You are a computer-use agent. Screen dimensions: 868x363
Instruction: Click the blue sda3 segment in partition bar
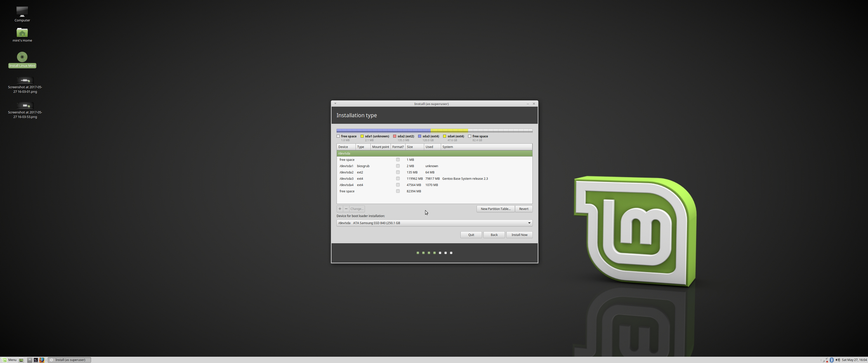(384, 130)
